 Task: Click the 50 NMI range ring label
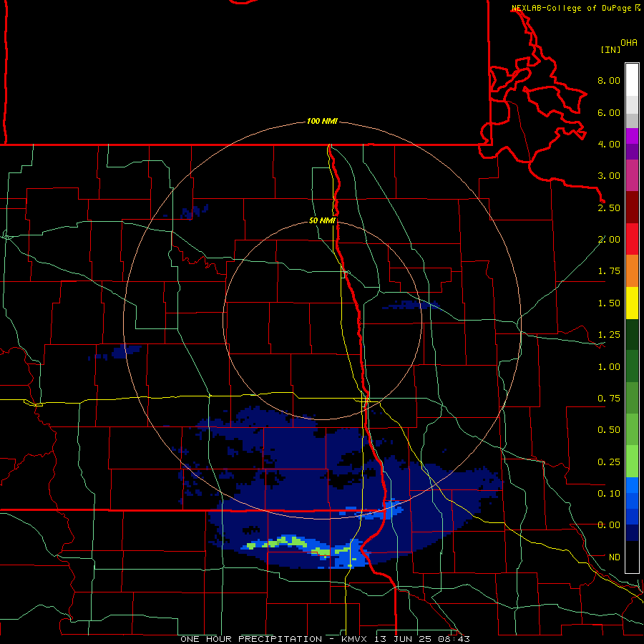(322, 220)
